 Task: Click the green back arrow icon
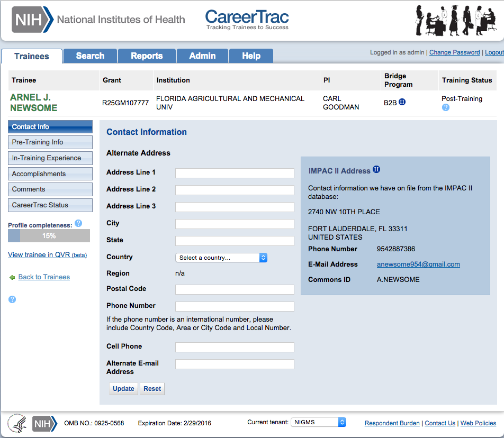12,277
